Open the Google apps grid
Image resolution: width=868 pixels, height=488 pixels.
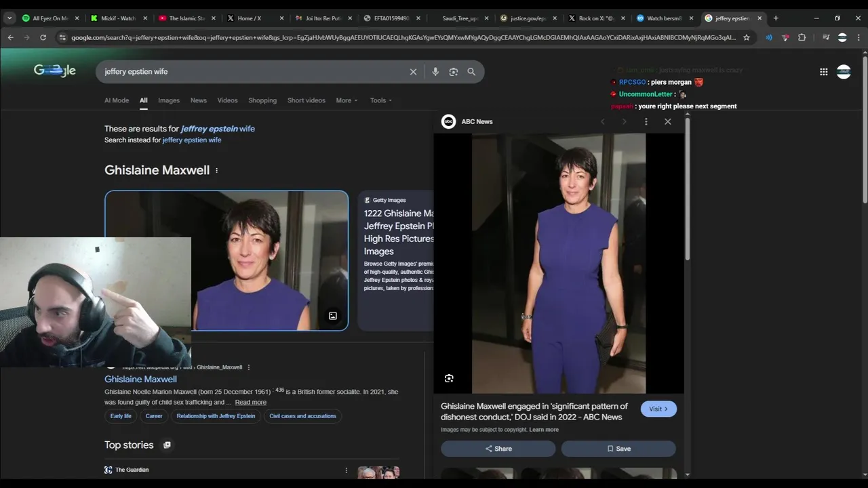coord(823,72)
